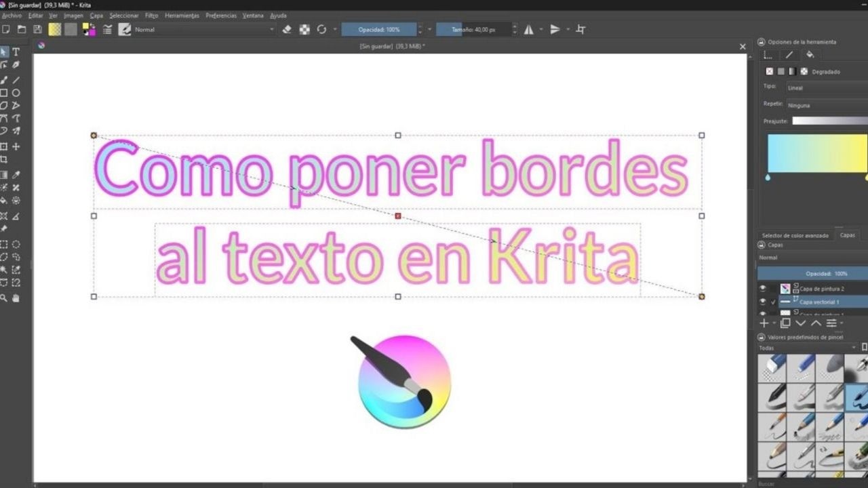Viewport: 868px width, 488px height.
Task: Open the Editar menu
Action: tap(35, 15)
